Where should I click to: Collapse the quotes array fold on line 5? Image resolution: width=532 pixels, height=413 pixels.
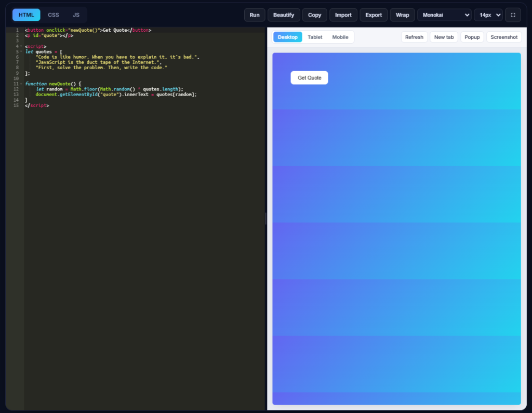coord(21,51)
